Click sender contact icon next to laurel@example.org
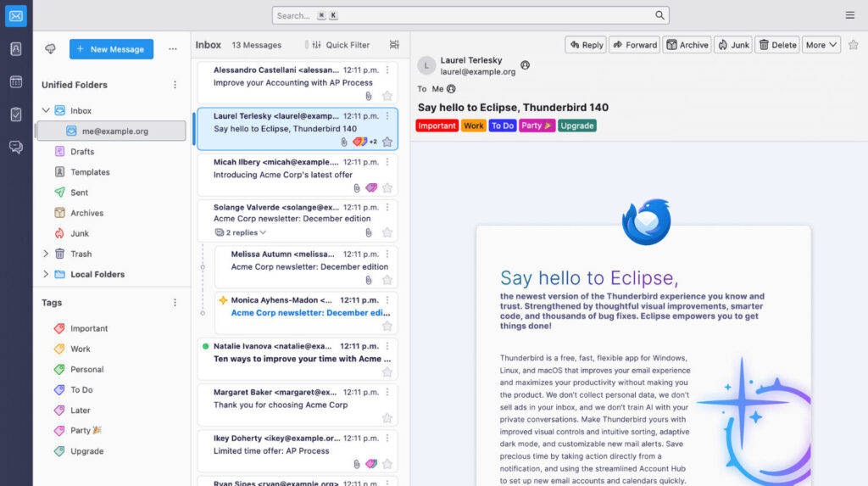The image size is (868, 486). click(525, 65)
